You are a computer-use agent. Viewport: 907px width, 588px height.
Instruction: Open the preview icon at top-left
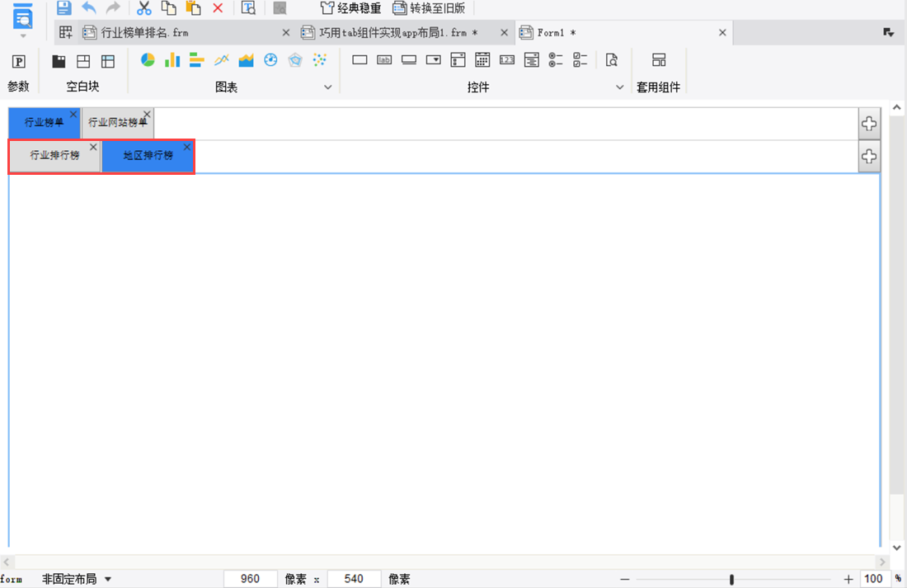click(22, 16)
